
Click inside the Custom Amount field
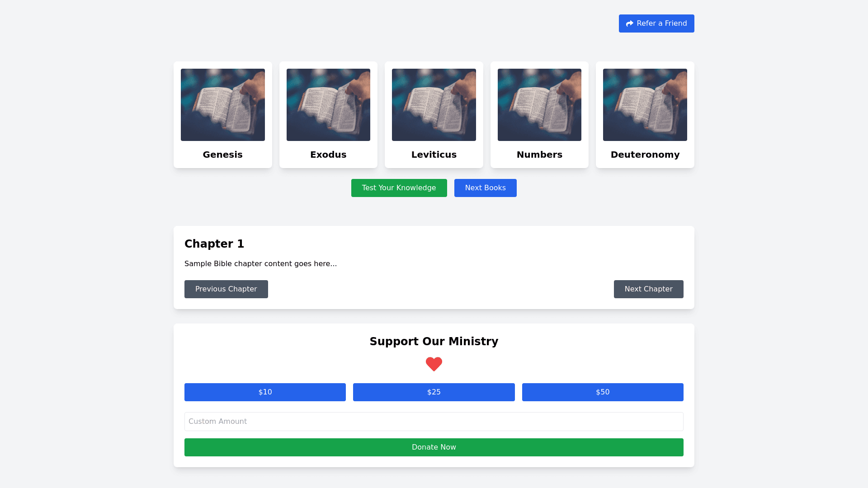pyautogui.click(x=434, y=421)
